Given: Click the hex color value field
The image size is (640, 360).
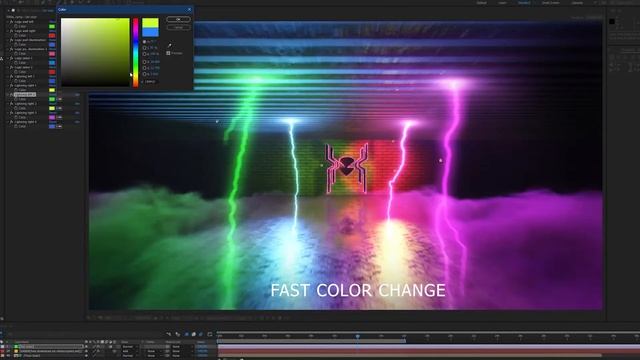Looking at the screenshot, I should [x=150, y=82].
